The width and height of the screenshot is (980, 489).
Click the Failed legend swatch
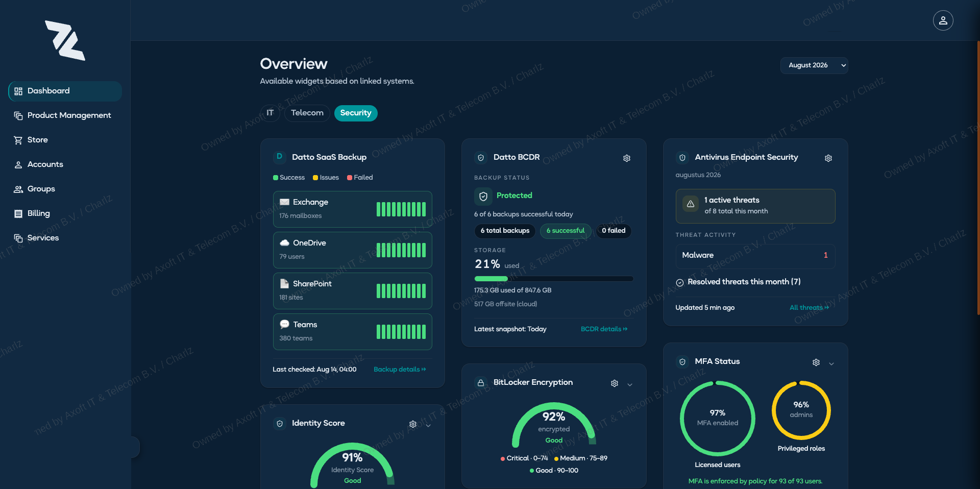point(350,178)
